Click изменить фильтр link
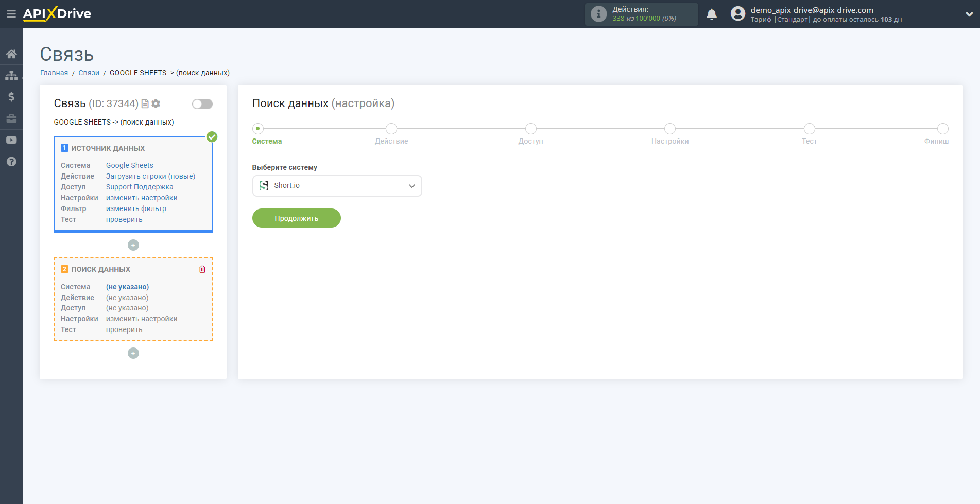 [136, 208]
